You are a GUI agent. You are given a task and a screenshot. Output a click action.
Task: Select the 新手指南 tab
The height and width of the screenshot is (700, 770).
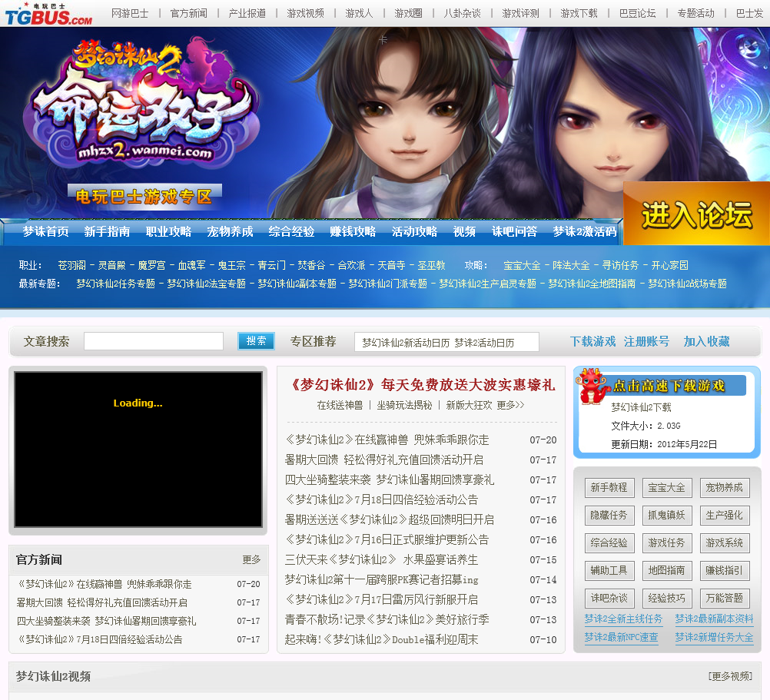pos(107,231)
